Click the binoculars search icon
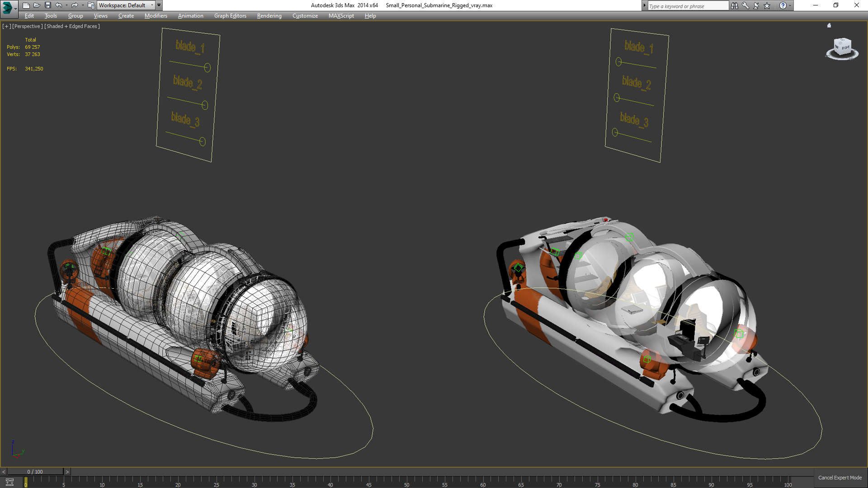This screenshot has width=868, height=488. pos(735,5)
